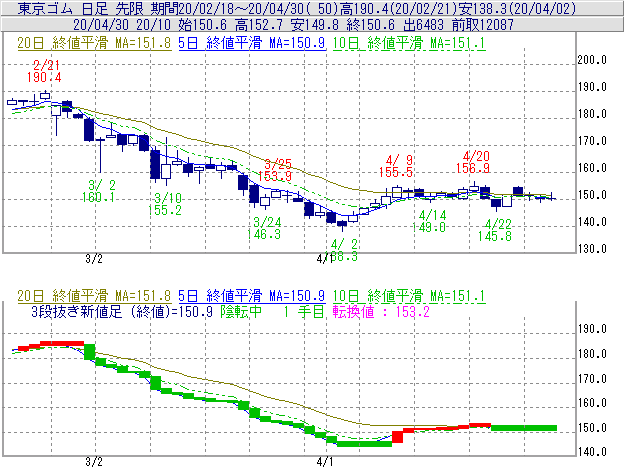Click the closing price 終150.6
The width and height of the screenshot is (624, 474).
[371, 25]
